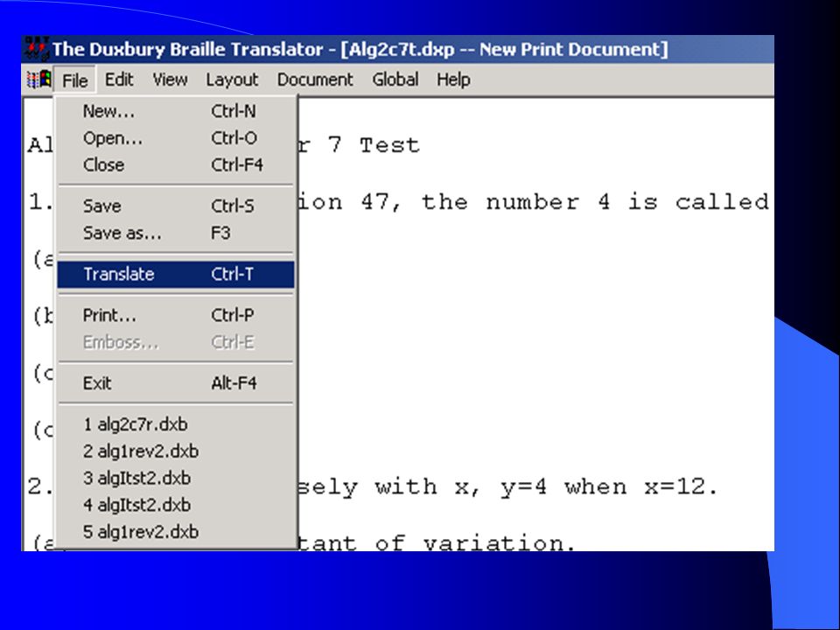
Task: Open recent file 3 algItst2.dxb
Action: pyautogui.click(x=176, y=479)
